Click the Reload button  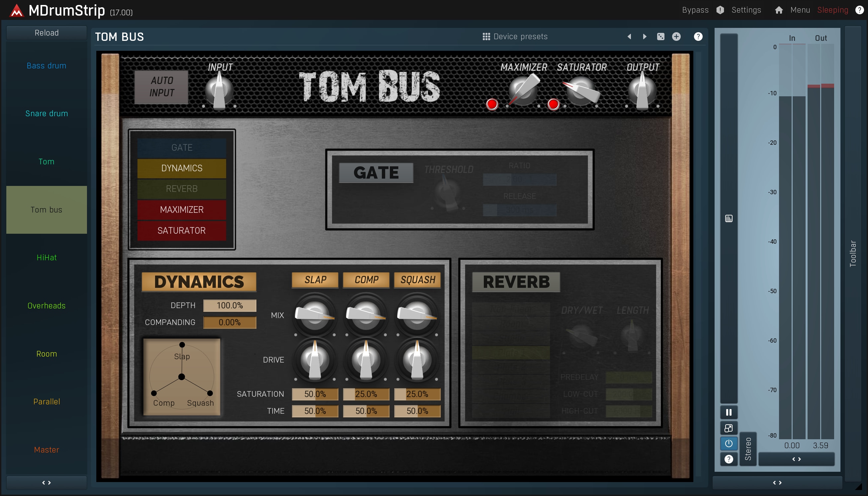(46, 33)
